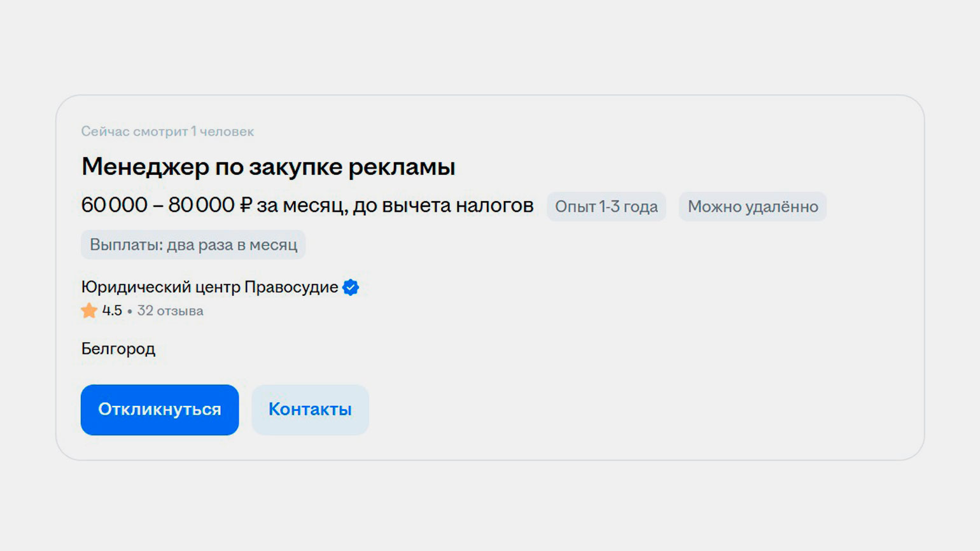Open the Контакты button

tap(310, 410)
